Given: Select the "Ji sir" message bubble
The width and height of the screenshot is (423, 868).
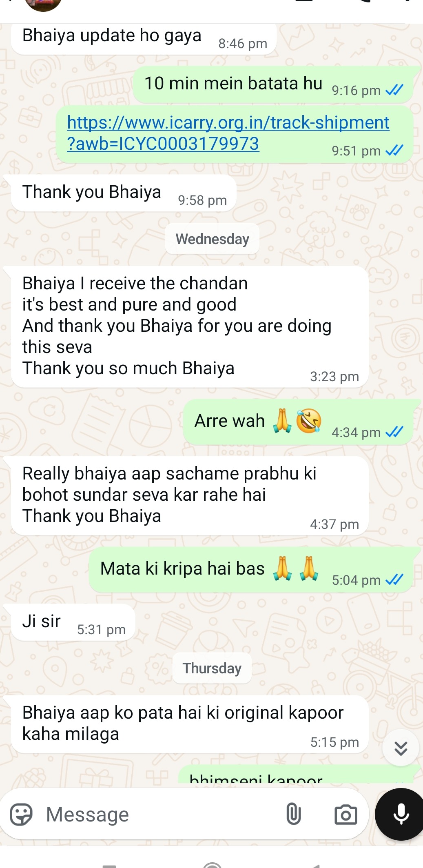Looking at the screenshot, I should pyautogui.click(x=73, y=622).
